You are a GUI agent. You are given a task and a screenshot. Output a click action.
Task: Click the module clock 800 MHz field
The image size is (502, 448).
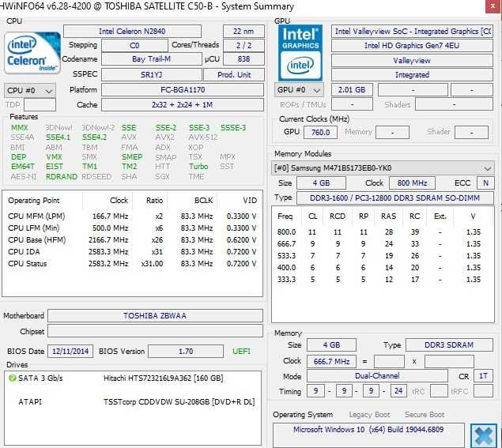pos(412,183)
